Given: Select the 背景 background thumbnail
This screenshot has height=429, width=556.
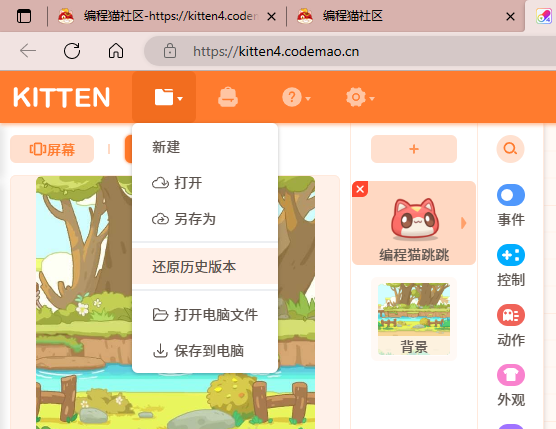Looking at the screenshot, I should click(414, 319).
